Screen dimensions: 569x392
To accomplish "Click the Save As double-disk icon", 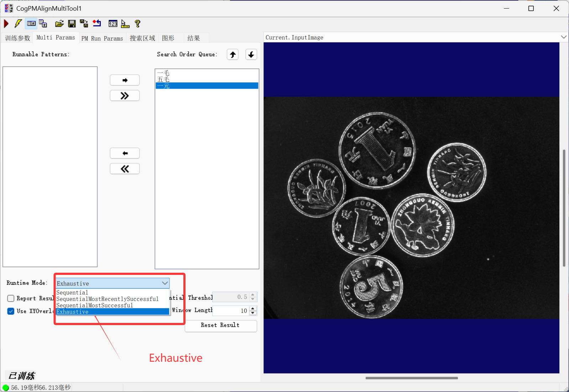I will (84, 24).
